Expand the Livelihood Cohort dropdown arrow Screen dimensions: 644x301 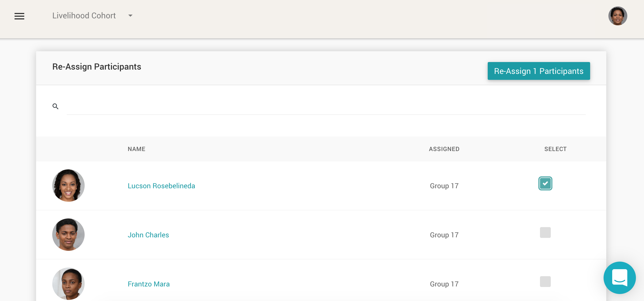130,16
